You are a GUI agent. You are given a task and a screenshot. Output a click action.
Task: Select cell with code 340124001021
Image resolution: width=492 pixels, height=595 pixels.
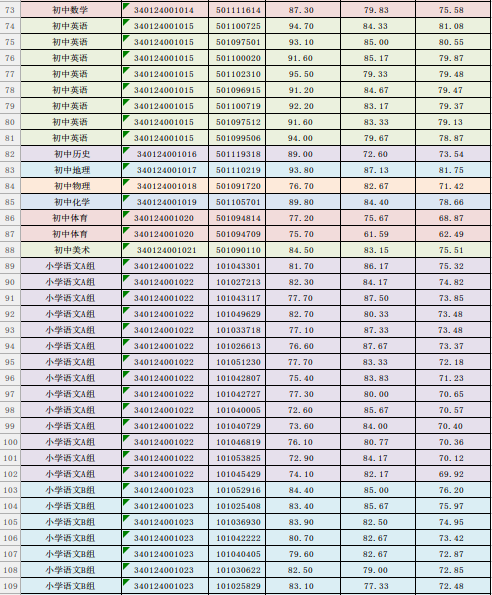165,250
